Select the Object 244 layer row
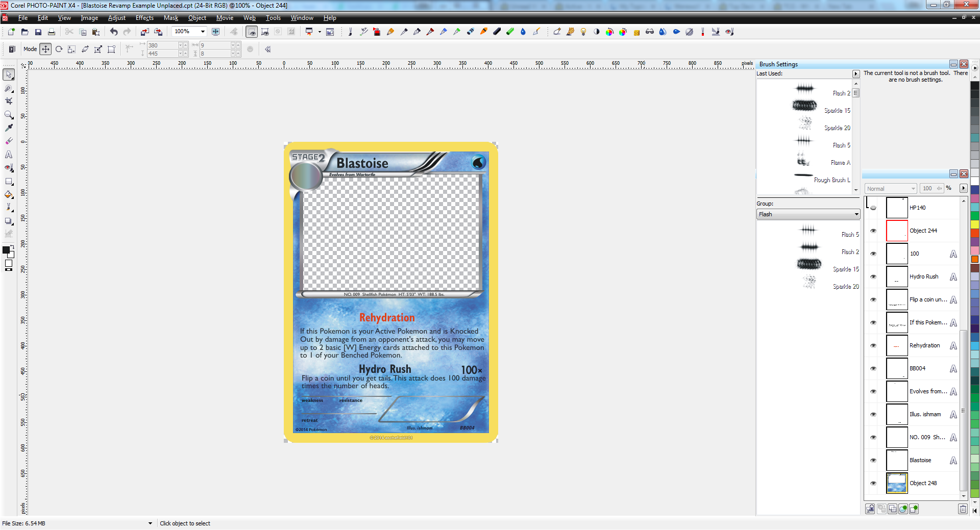Screen dimensions: 980x530 [x=912, y=231]
